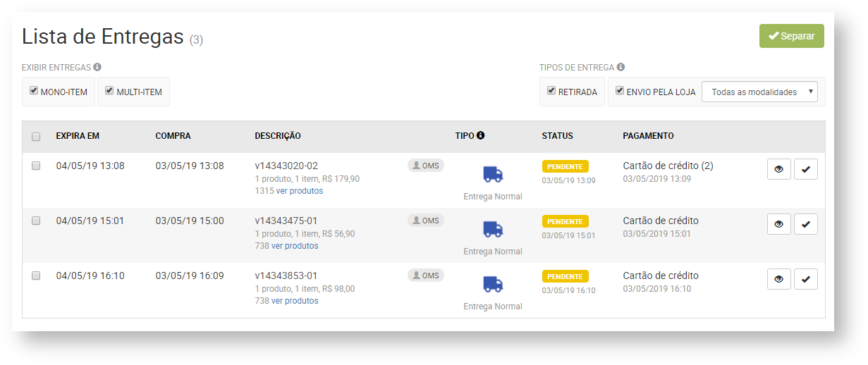Open the Todas as modalidades dropdown
This screenshot has width=868, height=365.
pos(759,92)
